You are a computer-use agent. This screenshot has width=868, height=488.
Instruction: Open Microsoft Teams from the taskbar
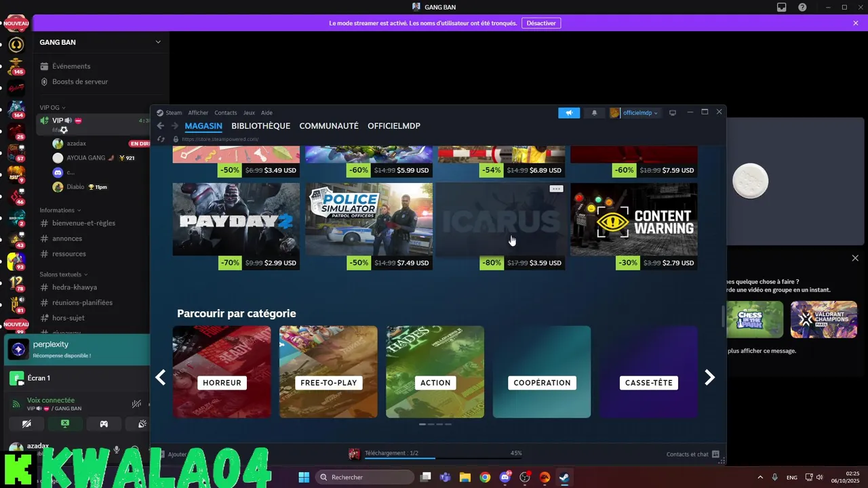coord(446,477)
